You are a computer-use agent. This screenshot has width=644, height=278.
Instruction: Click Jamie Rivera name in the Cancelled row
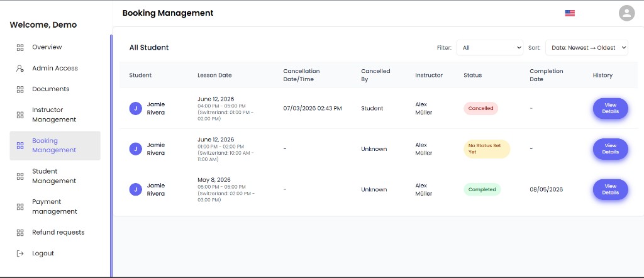click(x=156, y=108)
